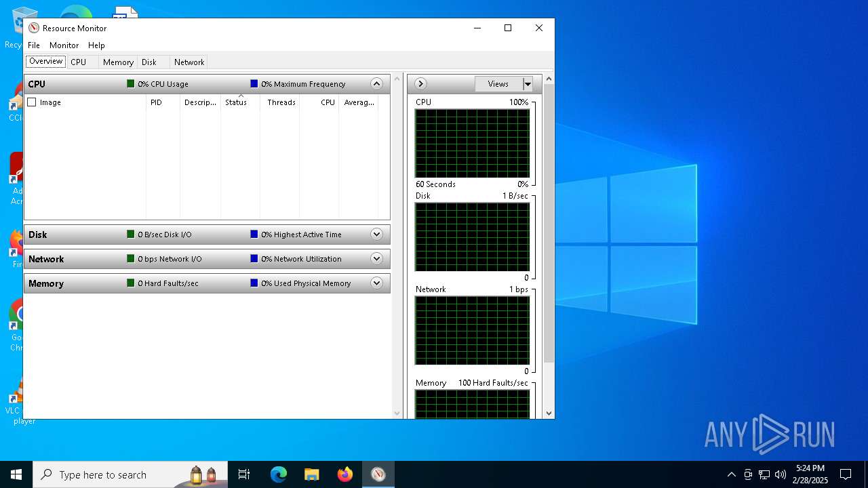Click the blue Network Utilization swatch
The width and height of the screenshot is (868, 488).
pos(254,259)
